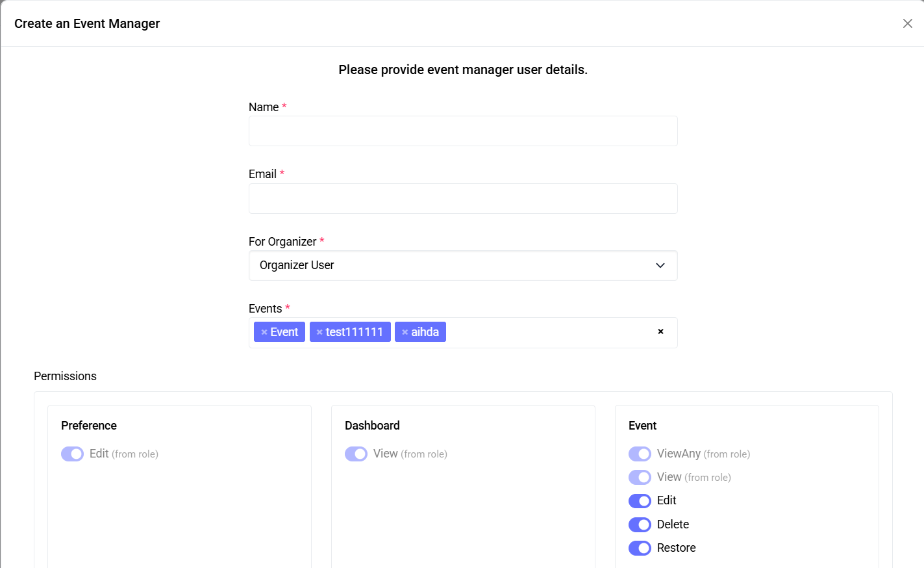The image size is (924, 568).
Task: Disable the Delete permission toggle
Action: pyautogui.click(x=640, y=524)
